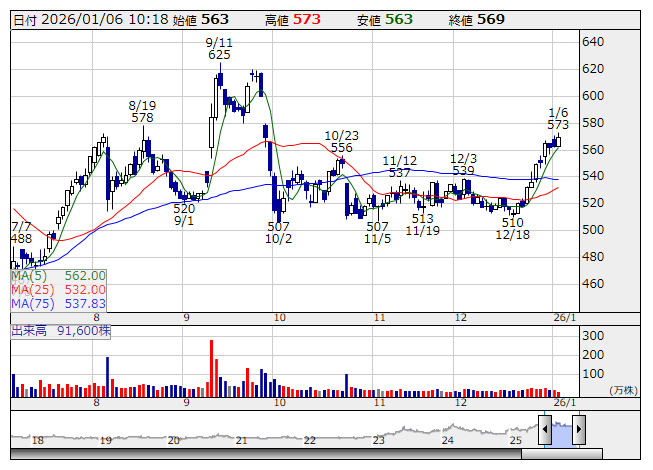Click year 18 in navigator timeline
This screenshot has height=470, width=653.
point(38,440)
